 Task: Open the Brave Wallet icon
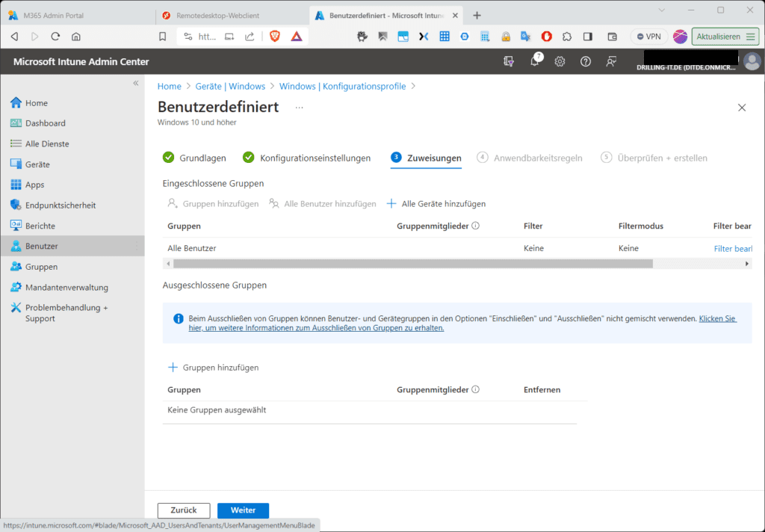(x=612, y=37)
